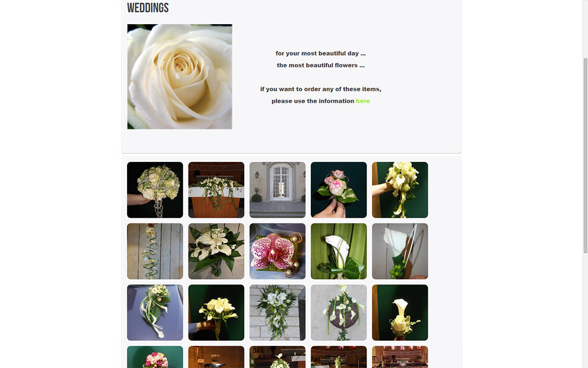Open the spiral garland on wooden planks thumbnail
588x368 pixels.
(155, 251)
